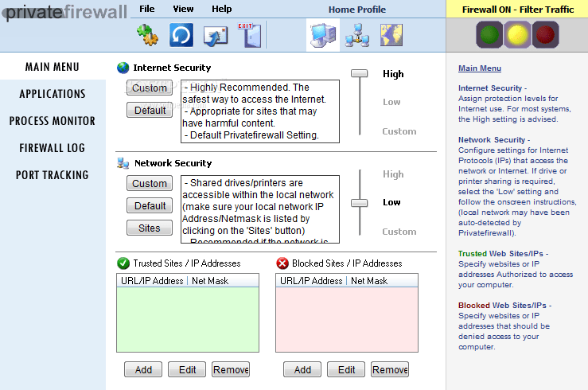
Task: Click the Network Security slider handle
Action: pyautogui.click(x=360, y=203)
